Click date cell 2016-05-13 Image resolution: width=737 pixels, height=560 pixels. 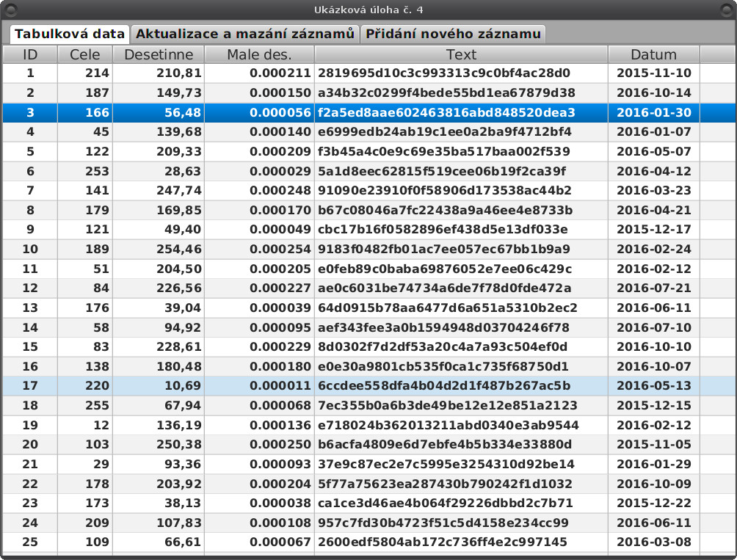(654, 386)
